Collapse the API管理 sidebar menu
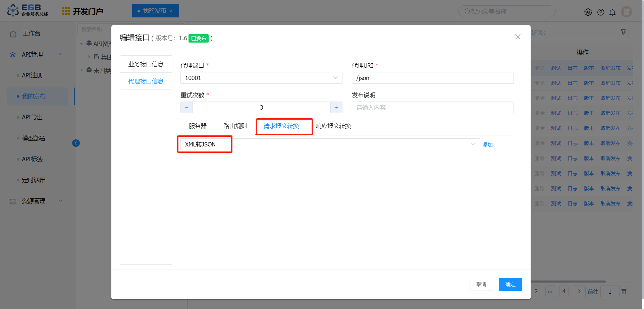Viewport: 644px width, 309px height. (61, 54)
